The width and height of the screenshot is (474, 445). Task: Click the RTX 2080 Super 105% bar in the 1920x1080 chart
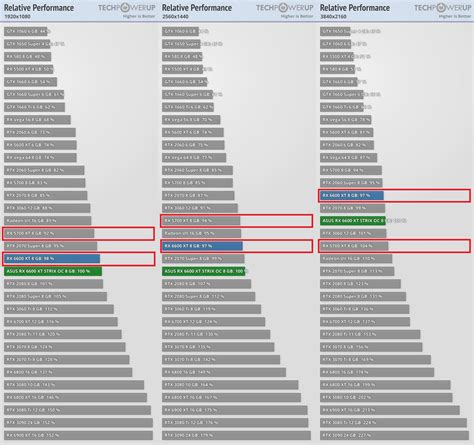56,297
